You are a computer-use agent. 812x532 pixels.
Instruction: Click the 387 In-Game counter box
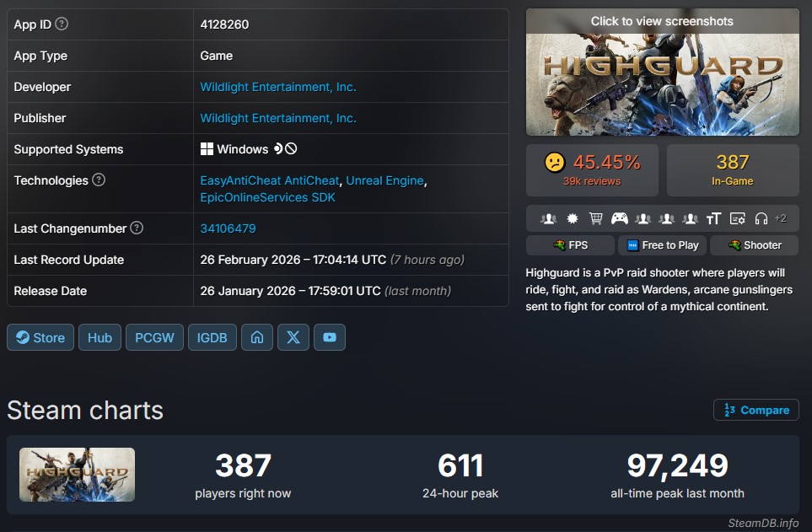tap(733, 170)
